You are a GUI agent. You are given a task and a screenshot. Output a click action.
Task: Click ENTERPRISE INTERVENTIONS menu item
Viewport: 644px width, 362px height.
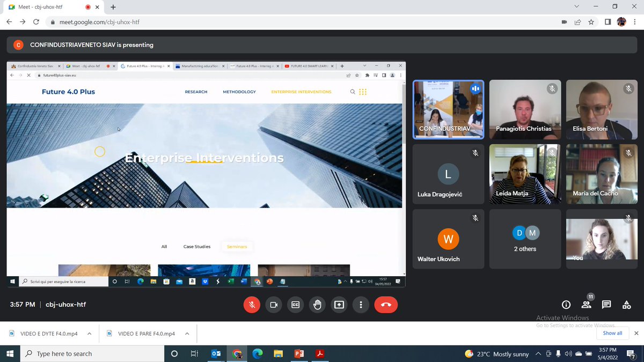pos(301,92)
